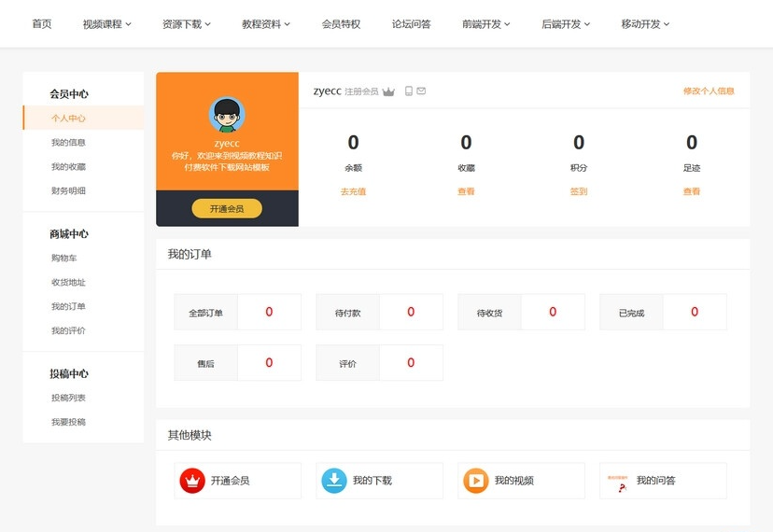Open the 已完成 order box
The width and height of the screenshot is (773, 532).
663,312
